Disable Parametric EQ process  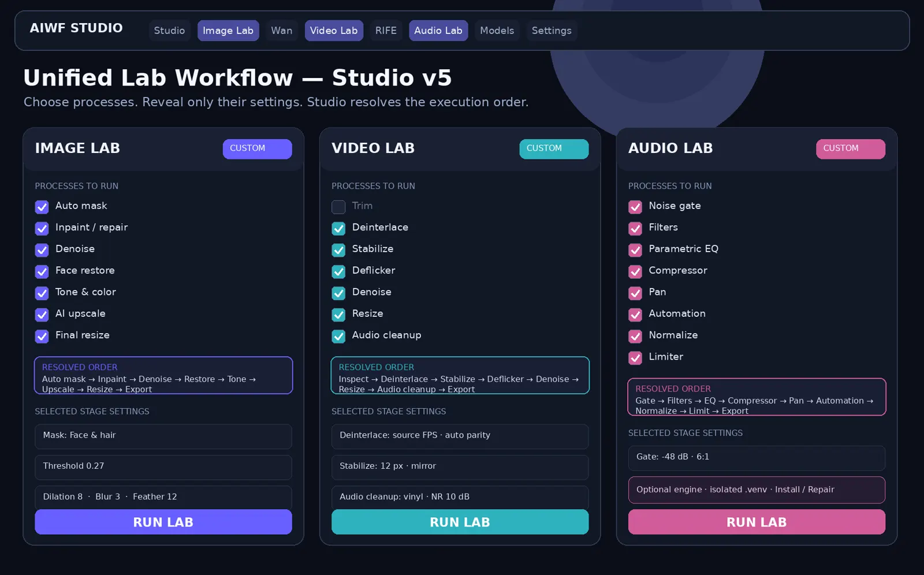pos(635,250)
